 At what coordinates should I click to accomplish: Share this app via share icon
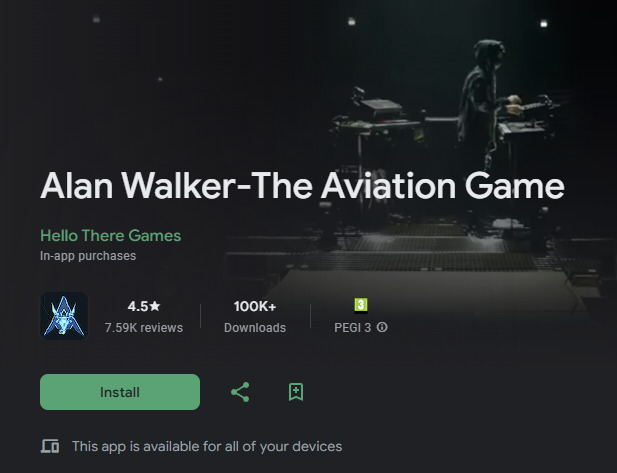(x=240, y=392)
